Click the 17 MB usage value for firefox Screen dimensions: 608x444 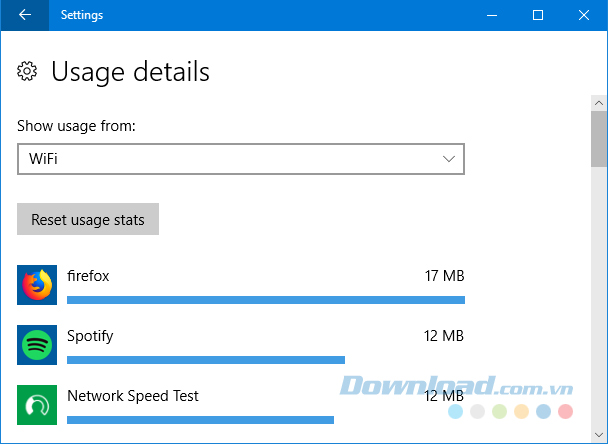(x=443, y=276)
